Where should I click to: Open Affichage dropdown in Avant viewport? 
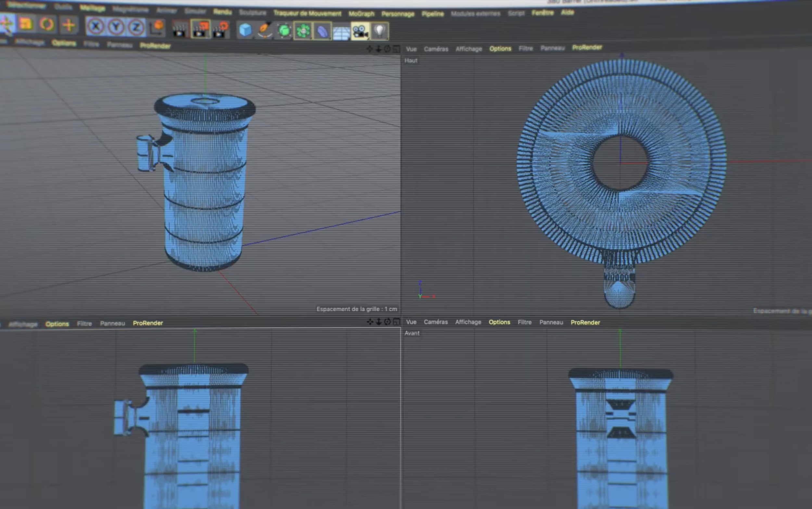coord(468,322)
